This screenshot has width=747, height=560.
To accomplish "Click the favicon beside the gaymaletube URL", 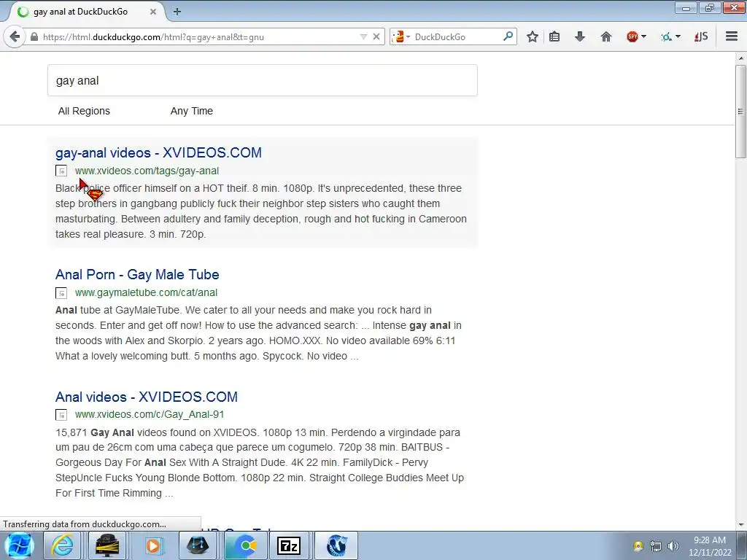I will click(x=61, y=292).
